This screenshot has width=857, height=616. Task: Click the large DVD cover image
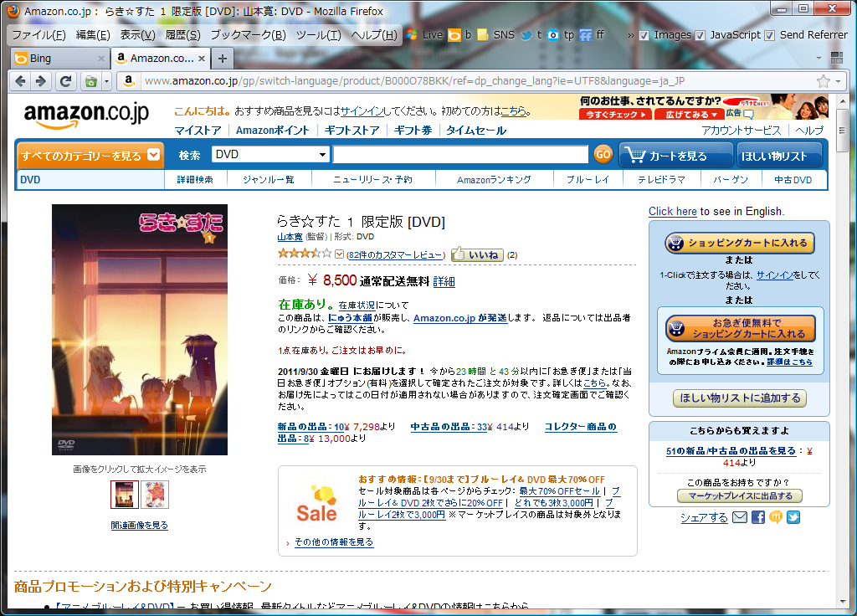(140, 330)
